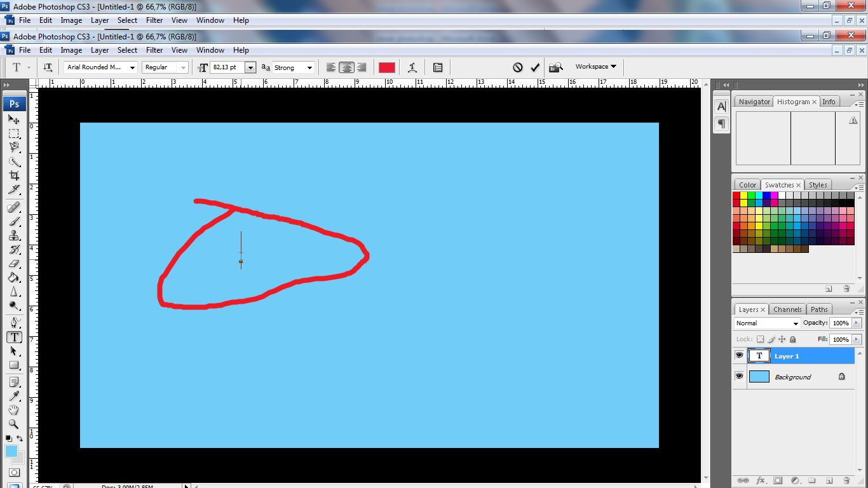This screenshot has height=488, width=868.
Task: Select the Crop tool in toolbox
Action: tap(14, 175)
